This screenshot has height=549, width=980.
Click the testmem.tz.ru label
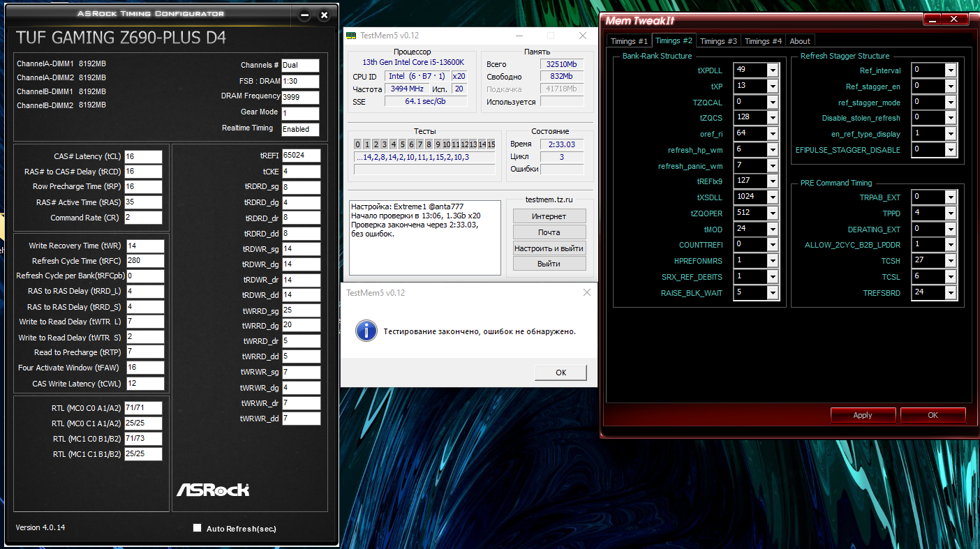pos(549,200)
